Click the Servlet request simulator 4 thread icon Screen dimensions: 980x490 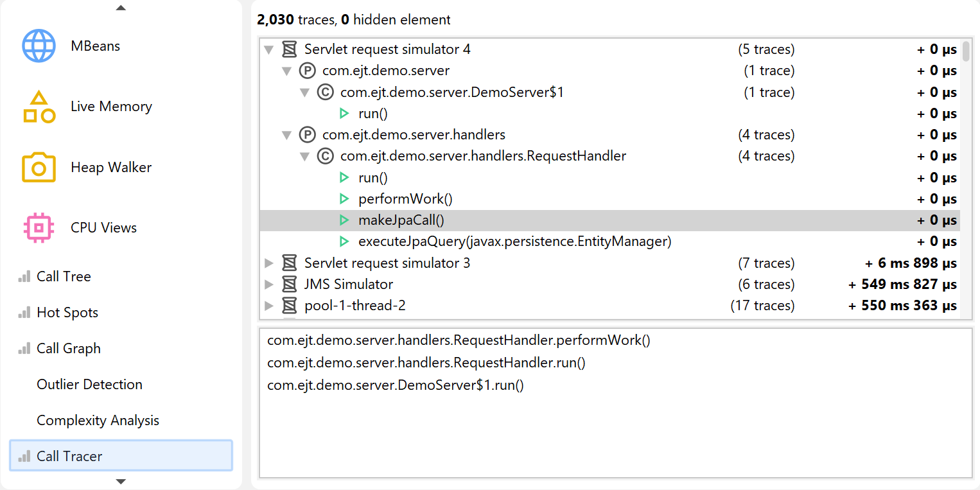tap(290, 49)
